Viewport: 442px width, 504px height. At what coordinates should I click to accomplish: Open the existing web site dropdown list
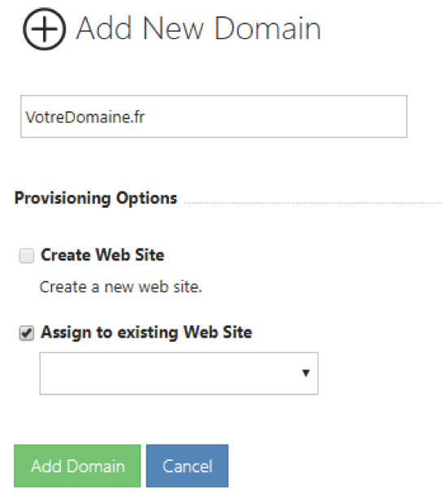pos(179,373)
